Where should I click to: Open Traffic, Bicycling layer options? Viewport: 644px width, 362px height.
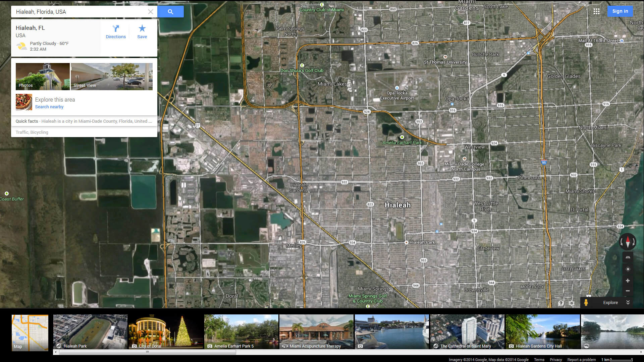coord(32,132)
